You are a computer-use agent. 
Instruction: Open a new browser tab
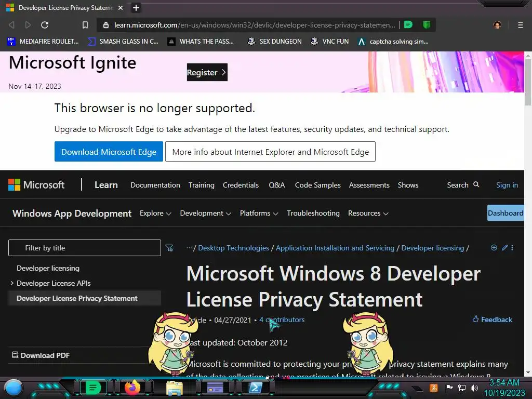(x=136, y=7)
